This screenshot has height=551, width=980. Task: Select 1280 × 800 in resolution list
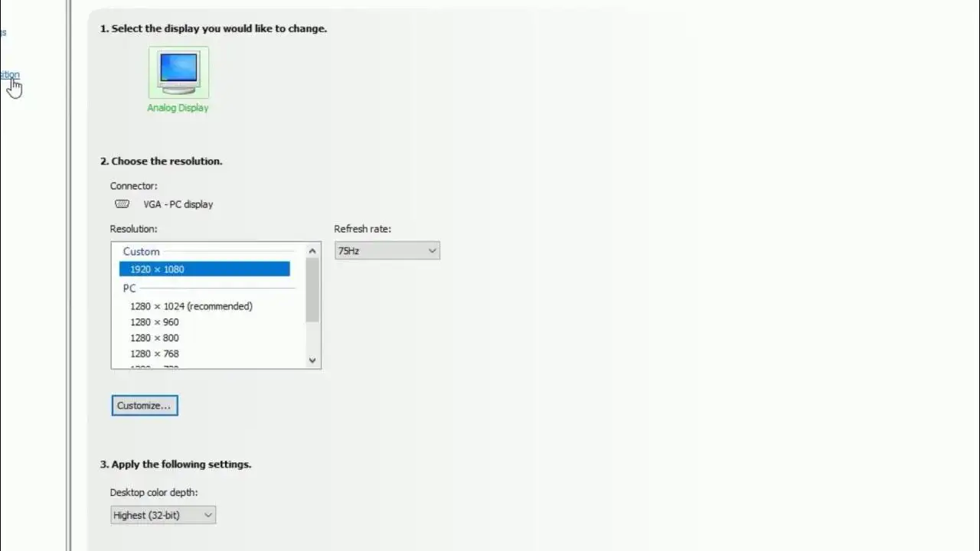(x=155, y=338)
